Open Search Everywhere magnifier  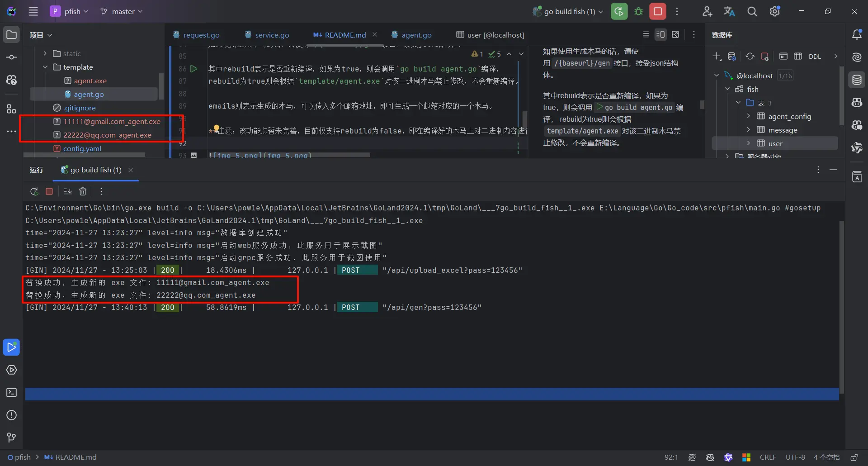[752, 11]
